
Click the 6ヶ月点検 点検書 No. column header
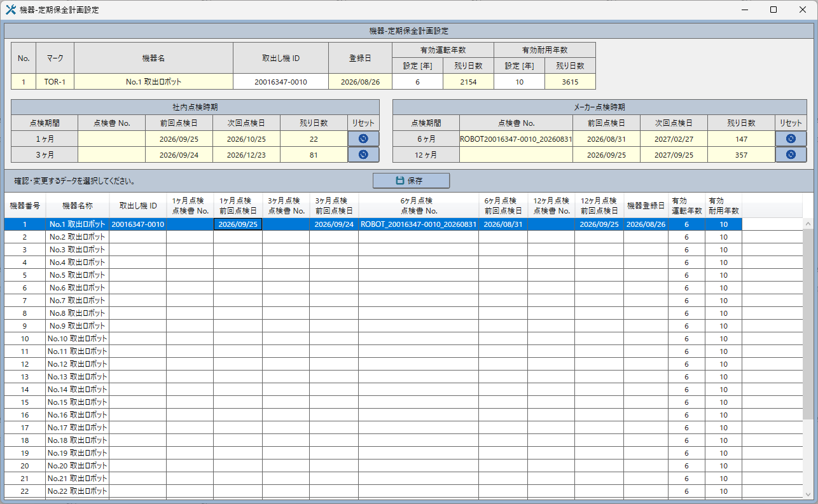419,206
